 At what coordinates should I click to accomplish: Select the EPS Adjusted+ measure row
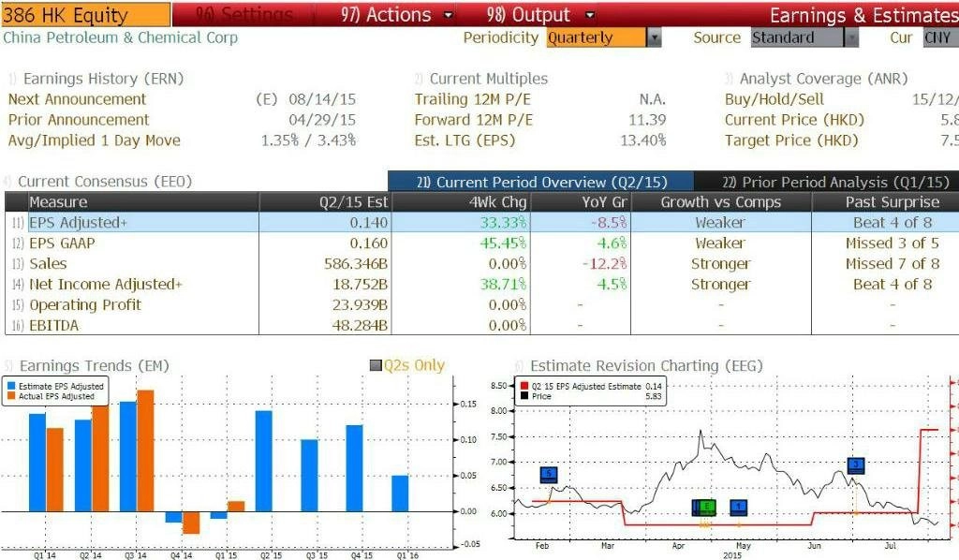point(482,223)
